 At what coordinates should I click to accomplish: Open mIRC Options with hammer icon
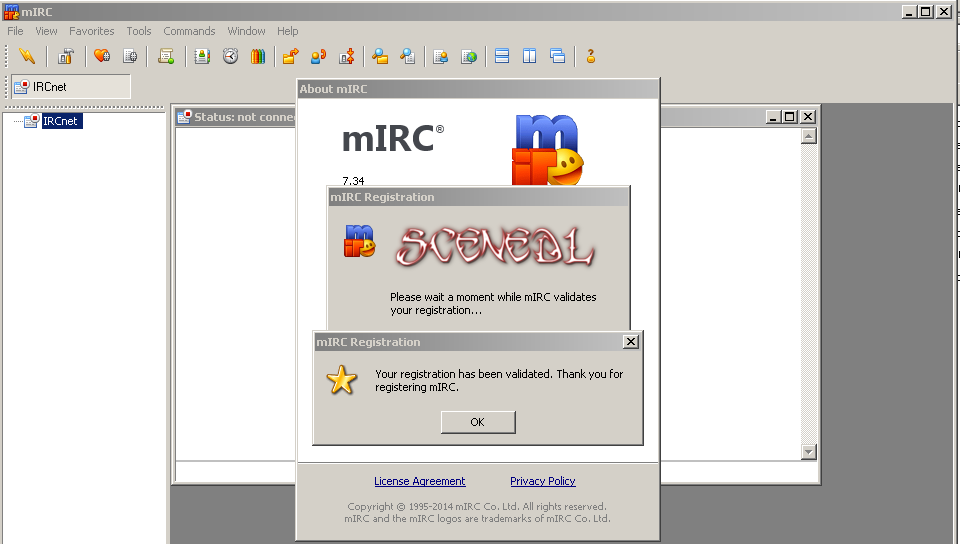point(65,56)
